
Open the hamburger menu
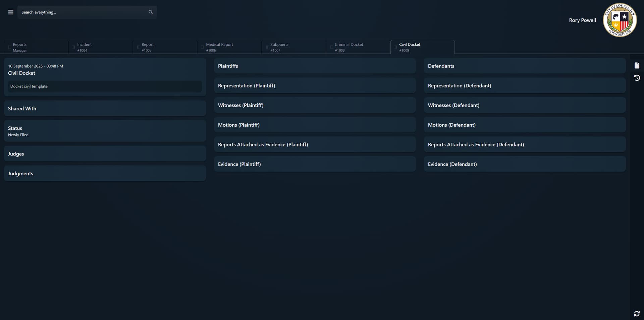click(x=11, y=12)
